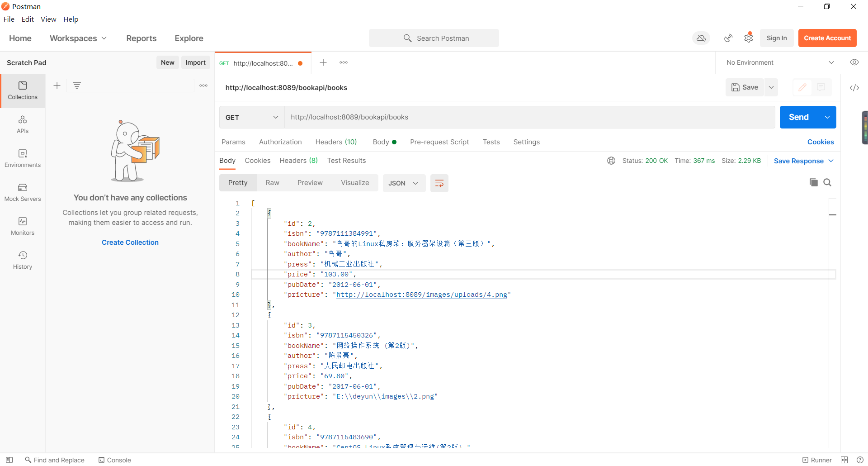Copy the response body to clipboard
The width and height of the screenshot is (868, 466).
[x=813, y=182]
